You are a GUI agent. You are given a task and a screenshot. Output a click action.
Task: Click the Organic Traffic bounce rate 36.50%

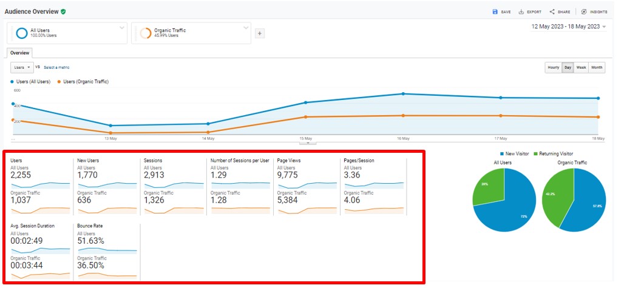tap(91, 266)
